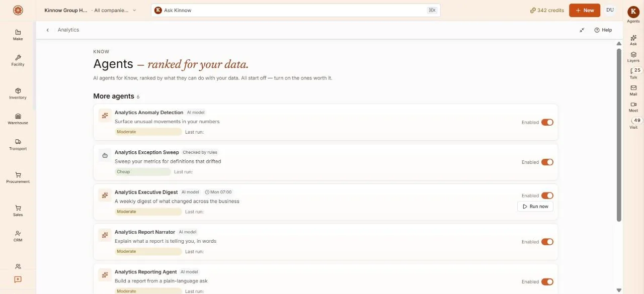Disable the Analytics Reporting Agent toggle
This screenshot has height=294, width=644.
pyautogui.click(x=547, y=282)
